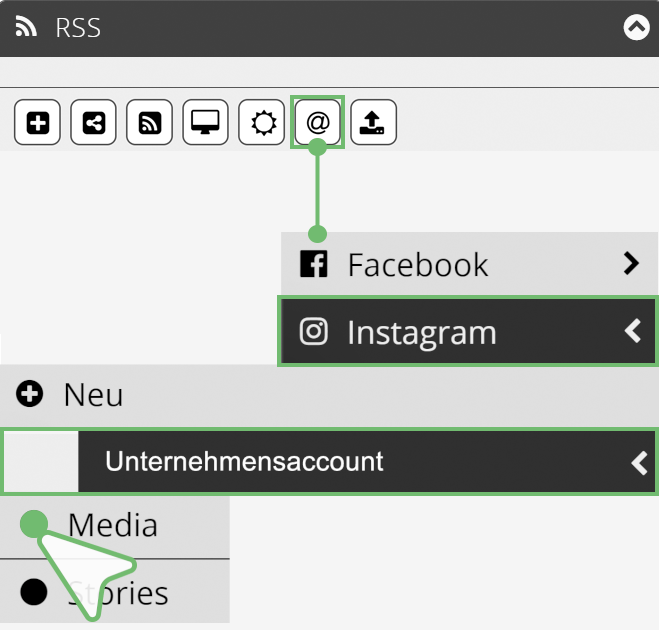Screen dimensions: 659x630
Task: Select the Media radio option
Action: coord(34,524)
